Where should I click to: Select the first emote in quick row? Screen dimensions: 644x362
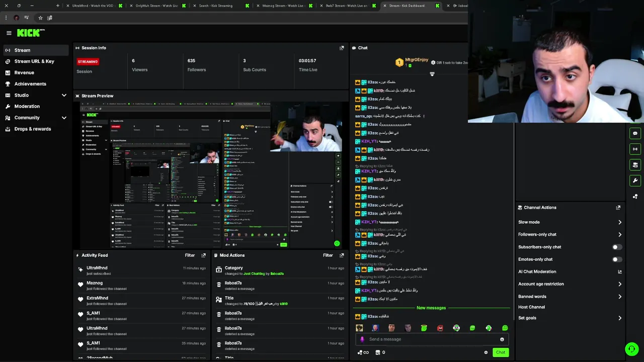coord(359,328)
